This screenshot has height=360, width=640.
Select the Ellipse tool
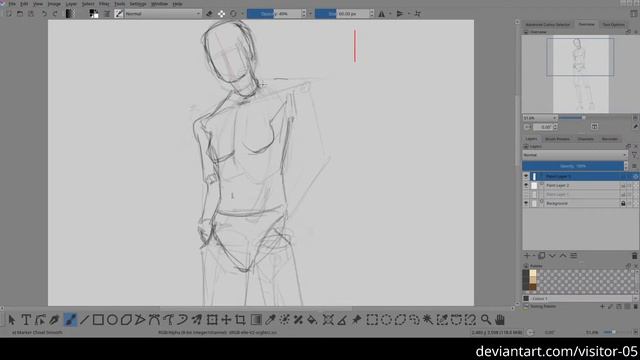point(112,320)
